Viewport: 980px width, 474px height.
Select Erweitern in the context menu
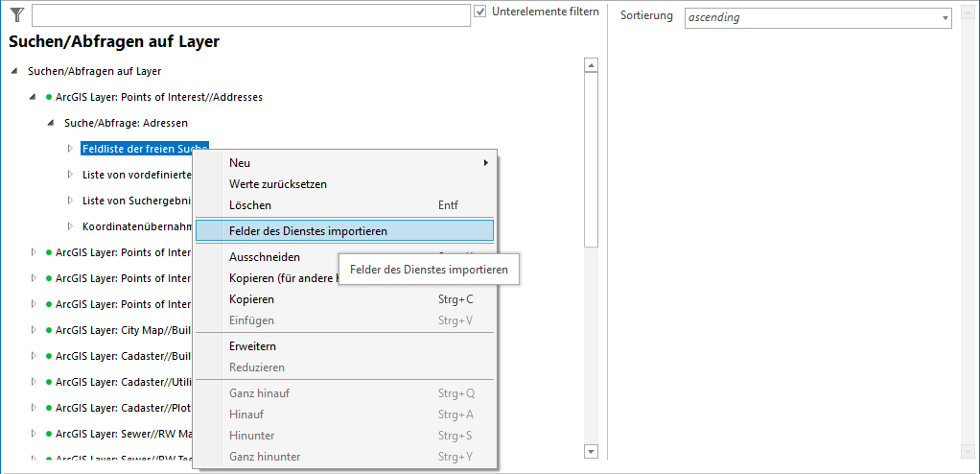pos(252,346)
